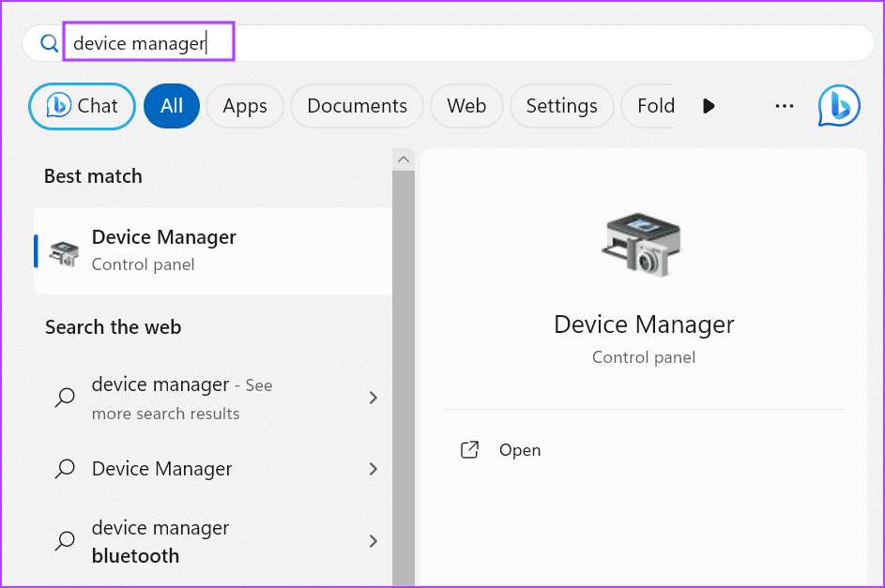This screenshot has height=588, width=885.
Task: Click the search field containing 'device manager'
Action: pyautogui.click(x=449, y=43)
